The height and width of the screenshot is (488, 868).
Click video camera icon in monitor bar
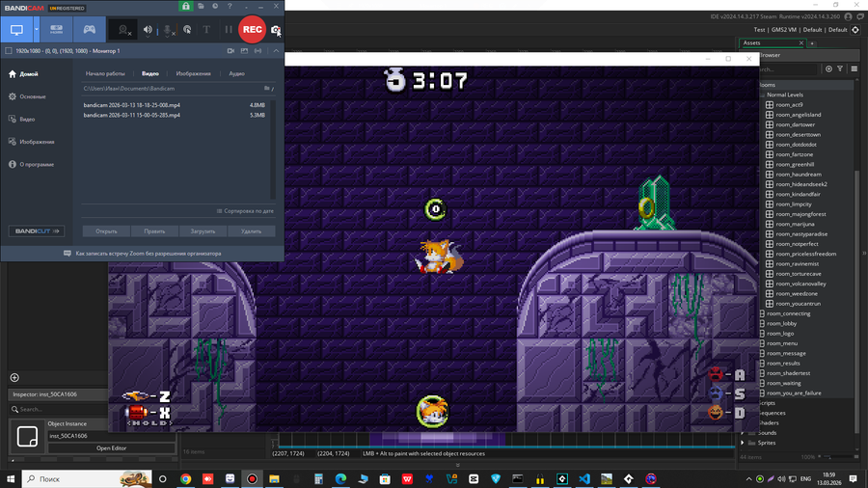tap(231, 51)
